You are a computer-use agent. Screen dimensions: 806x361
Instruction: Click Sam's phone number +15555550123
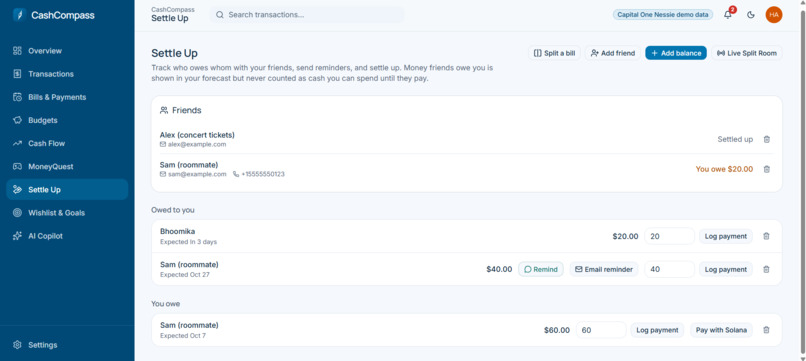point(263,174)
